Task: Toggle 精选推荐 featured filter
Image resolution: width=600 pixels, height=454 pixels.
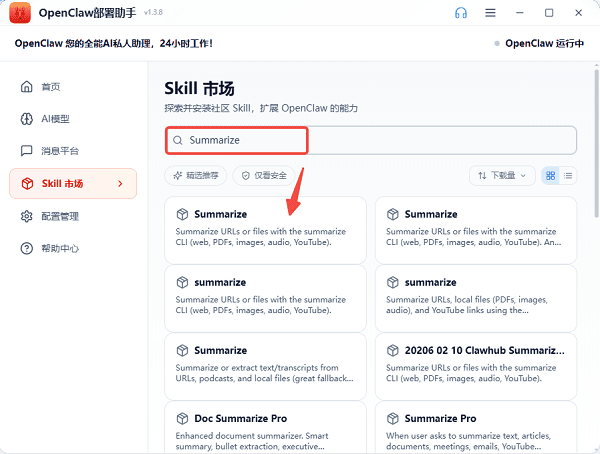Action: (196, 176)
